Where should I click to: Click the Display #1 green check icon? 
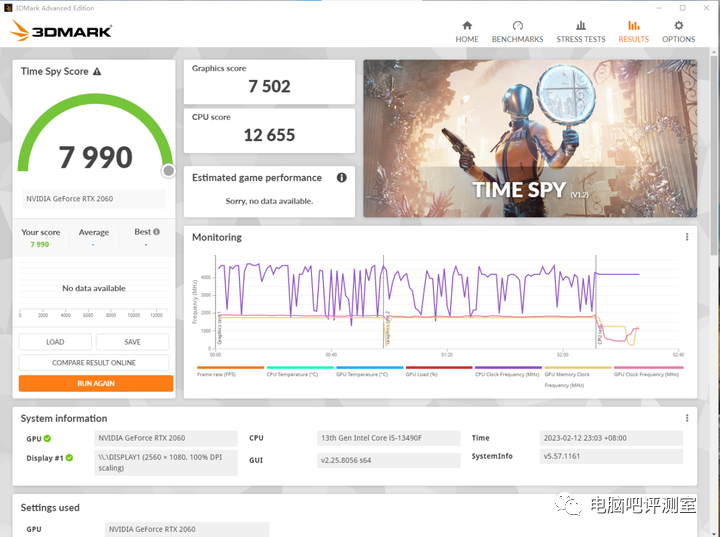click(69, 458)
